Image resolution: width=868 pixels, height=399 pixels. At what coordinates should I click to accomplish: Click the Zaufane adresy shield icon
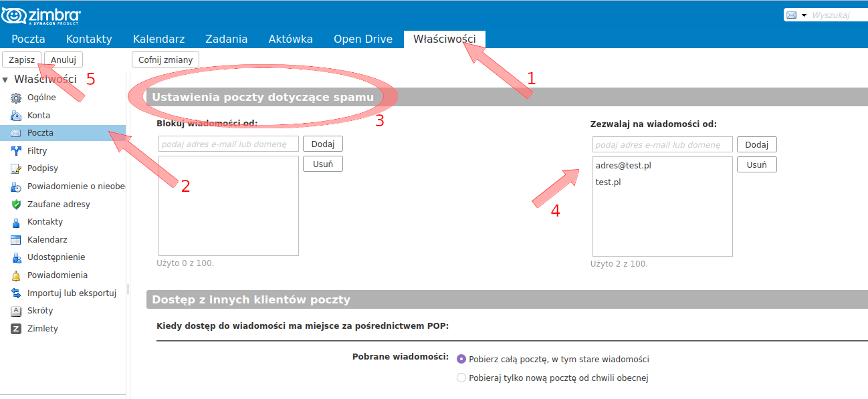[x=16, y=205]
